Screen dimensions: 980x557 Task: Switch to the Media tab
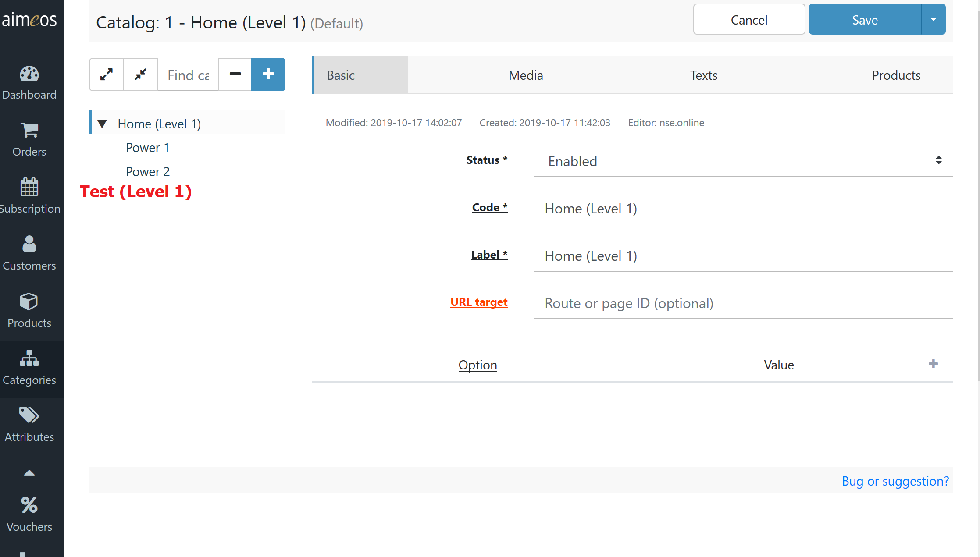click(526, 75)
